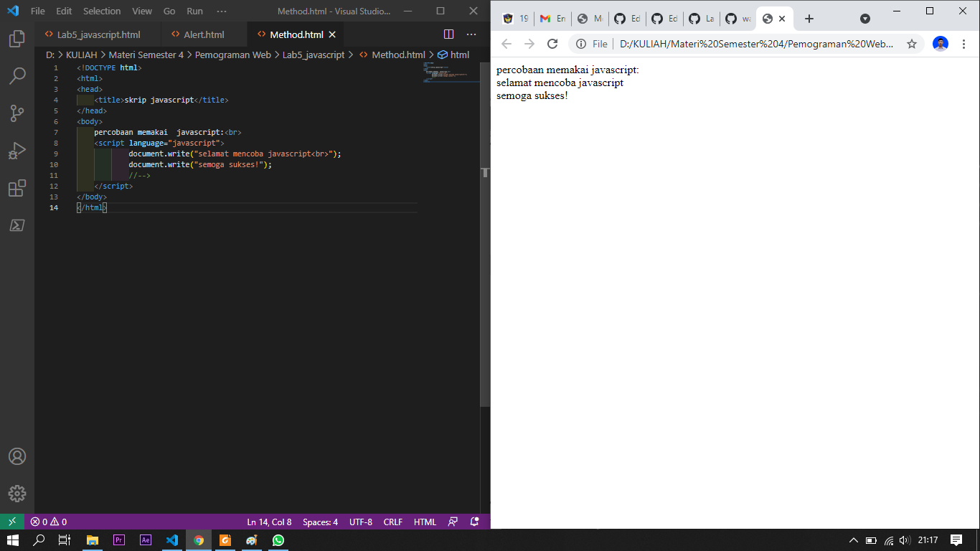980x551 pixels.
Task: Open Chrome's three-dot menu
Action: 964,44
